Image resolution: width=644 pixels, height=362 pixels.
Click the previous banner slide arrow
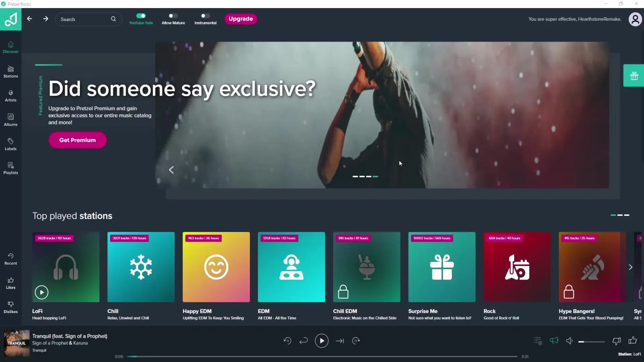click(171, 170)
